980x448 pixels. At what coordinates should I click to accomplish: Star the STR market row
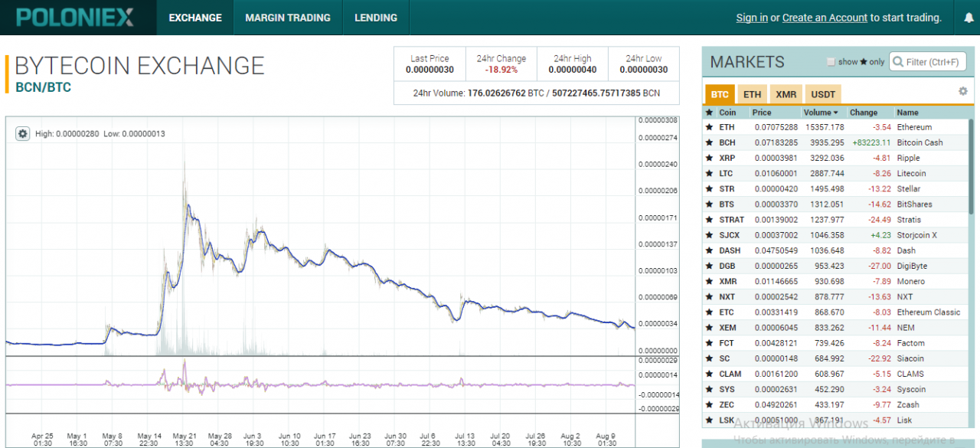pyautogui.click(x=709, y=188)
